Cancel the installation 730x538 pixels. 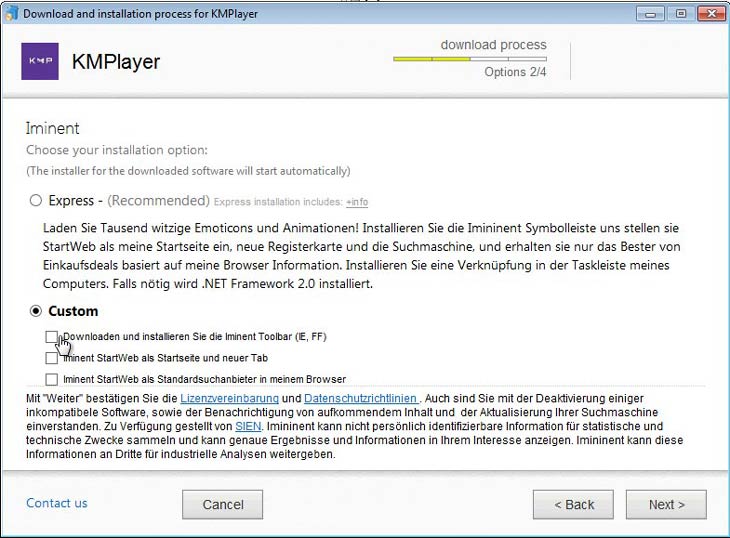coord(223,504)
